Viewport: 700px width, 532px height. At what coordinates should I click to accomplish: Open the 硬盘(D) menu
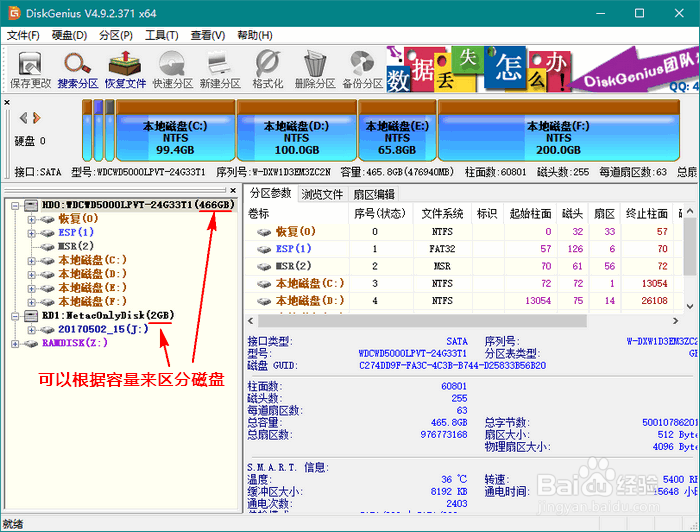coord(69,35)
